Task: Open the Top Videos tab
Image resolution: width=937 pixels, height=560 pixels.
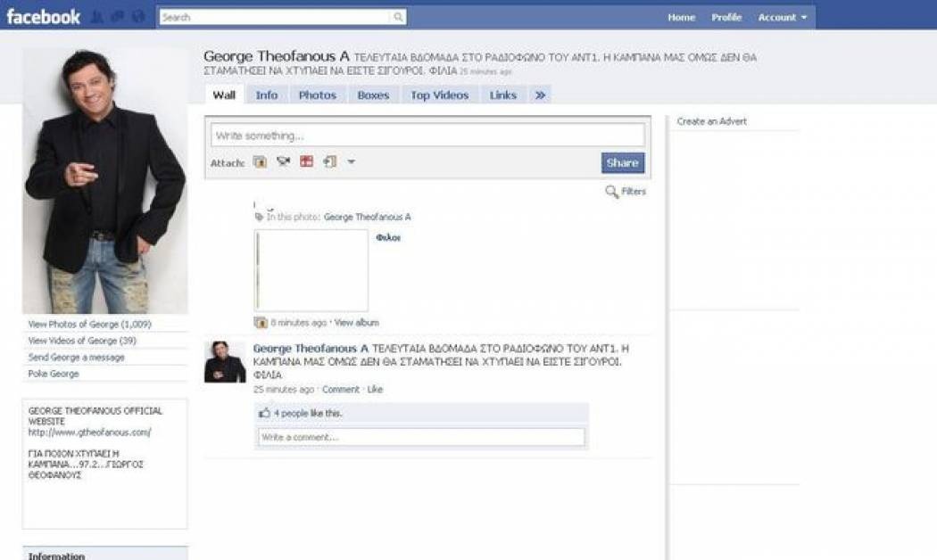Action: (439, 95)
